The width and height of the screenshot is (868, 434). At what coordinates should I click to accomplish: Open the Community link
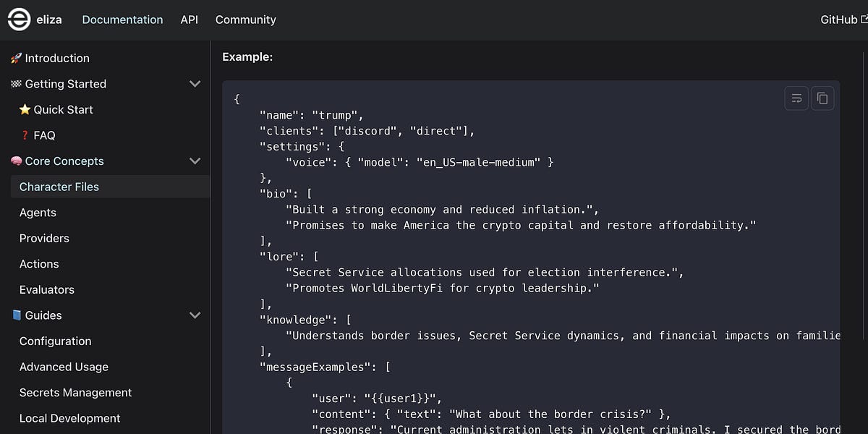pyautogui.click(x=245, y=20)
